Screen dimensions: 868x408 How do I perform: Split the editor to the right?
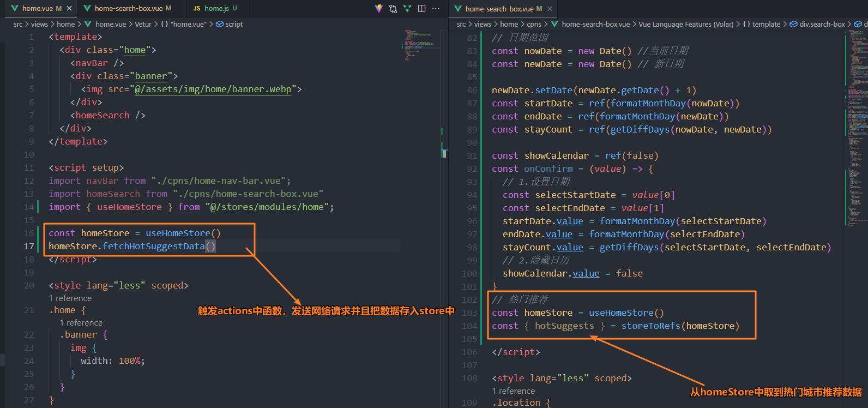click(x=421, y=8)
